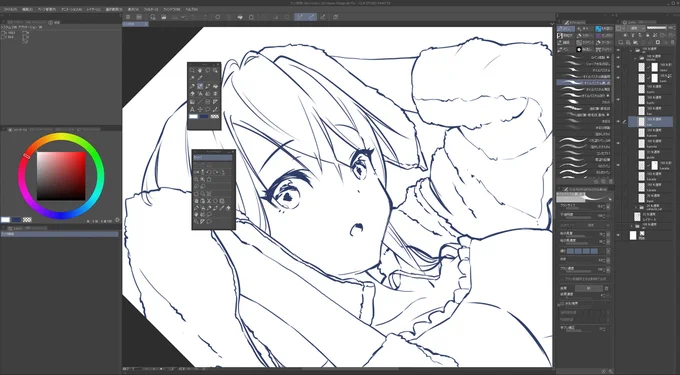
Task: Toggle the eye icon of the bottom paper layer
Action: point(618,235)
